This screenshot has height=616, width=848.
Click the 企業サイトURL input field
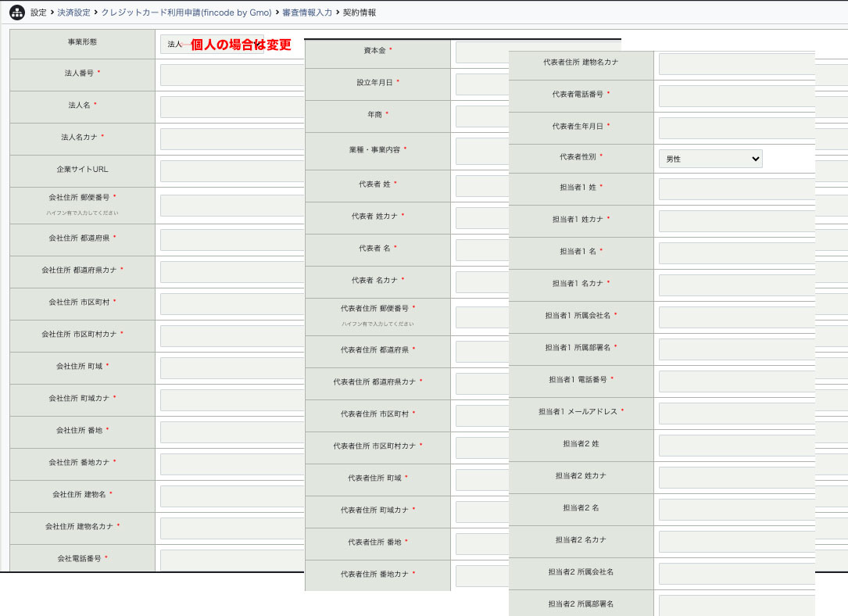point(232,171)
